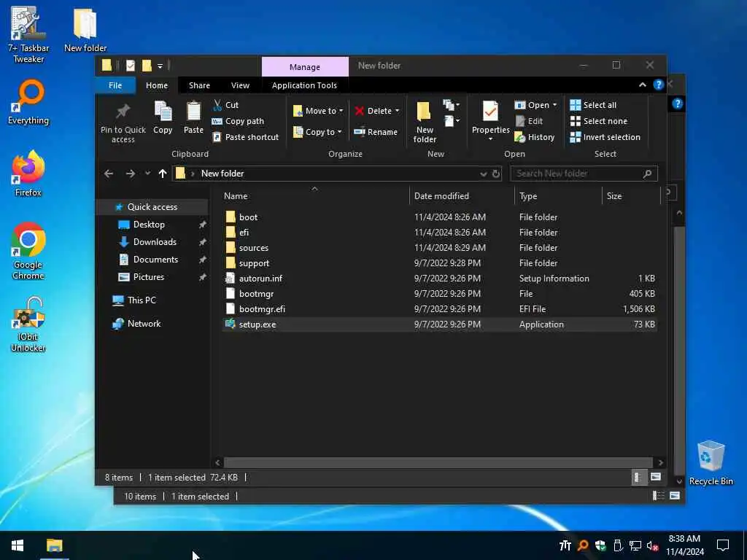Select the Everything search desktop icon

click(x=28, y=102)
